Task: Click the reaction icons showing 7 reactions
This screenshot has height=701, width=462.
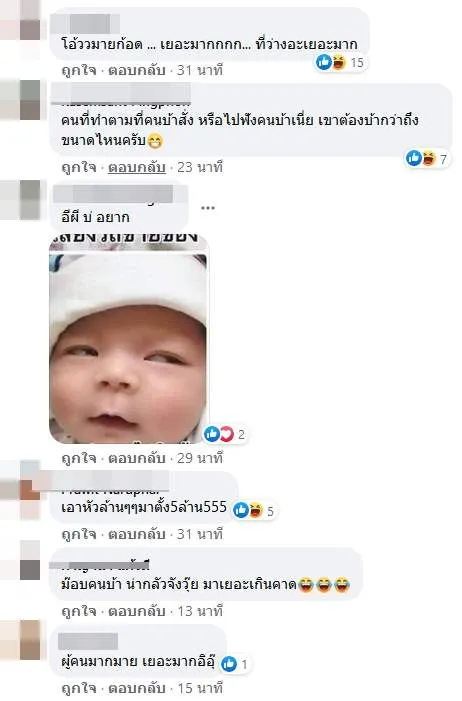Action: [x=427, y=158]
